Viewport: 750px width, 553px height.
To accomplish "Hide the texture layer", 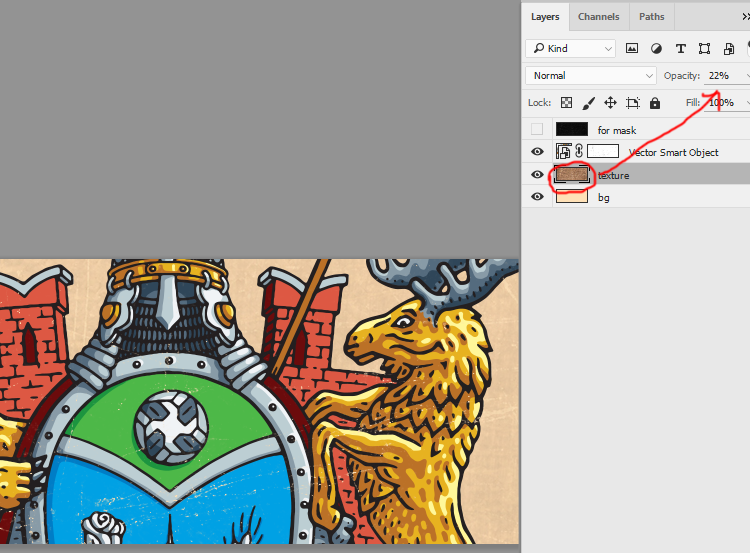I will 537,175.
